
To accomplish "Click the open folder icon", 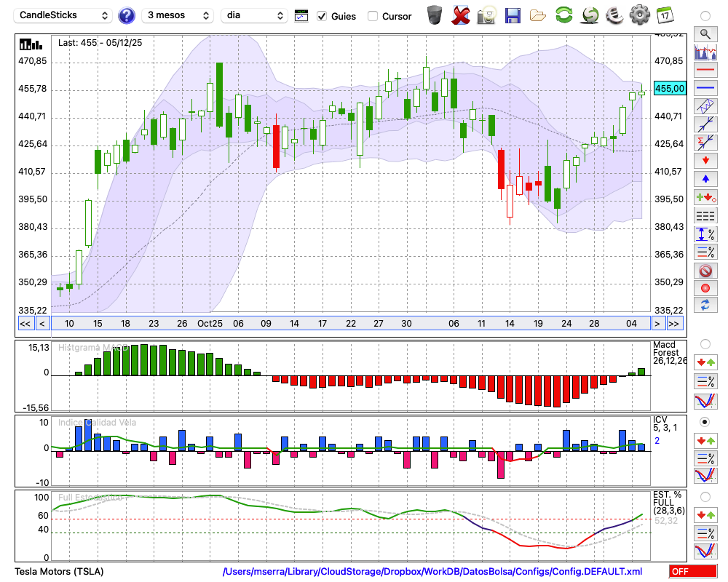I will pos(538,16).
